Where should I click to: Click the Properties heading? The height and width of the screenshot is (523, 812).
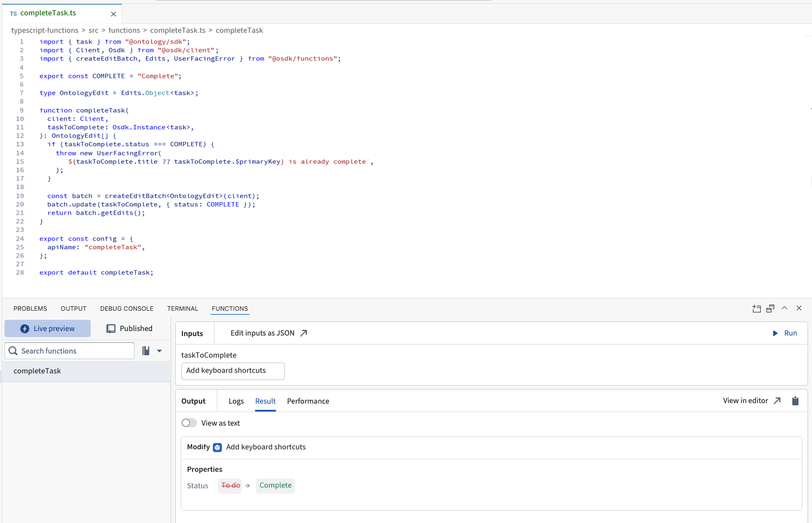pos(204,470)
